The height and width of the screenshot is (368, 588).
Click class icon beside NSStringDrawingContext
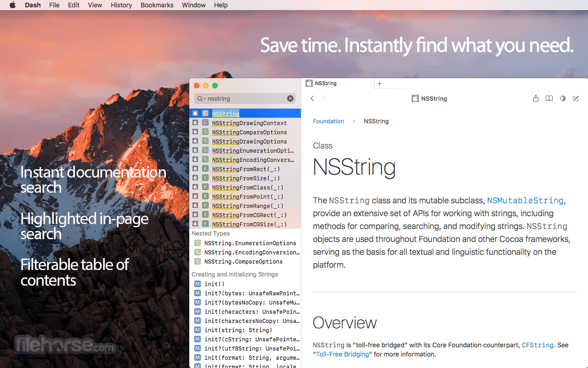[205, 123]
